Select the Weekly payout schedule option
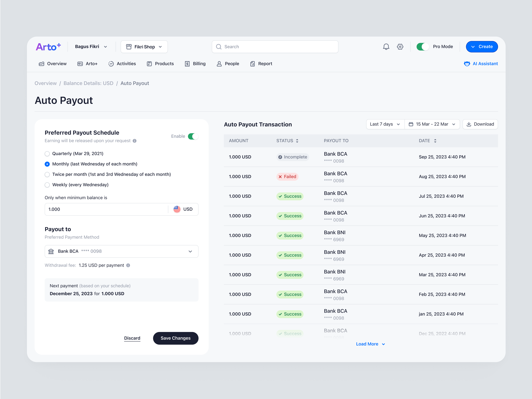532x399 pixels. 47,185
